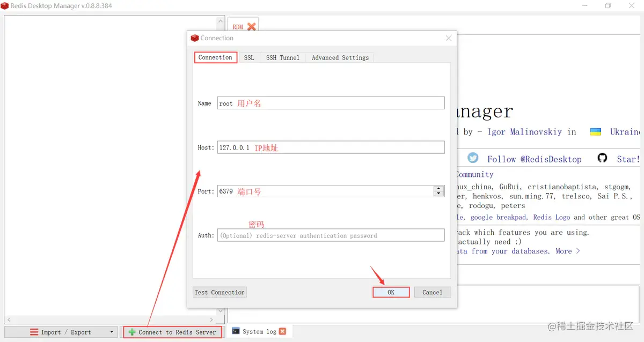Click the Port number field

326,191
